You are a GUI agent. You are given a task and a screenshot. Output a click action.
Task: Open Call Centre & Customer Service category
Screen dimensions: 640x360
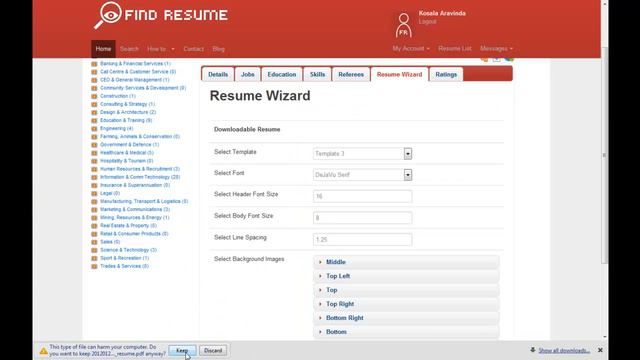[x=138, y=72]
